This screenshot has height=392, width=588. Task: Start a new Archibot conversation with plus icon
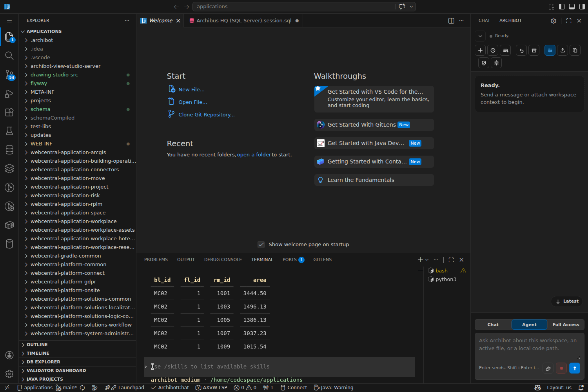click(480, 50)
